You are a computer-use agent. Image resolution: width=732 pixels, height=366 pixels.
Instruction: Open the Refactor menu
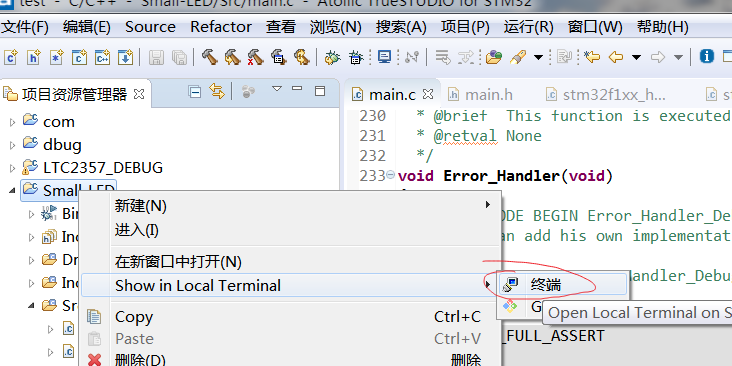[221, 27]
